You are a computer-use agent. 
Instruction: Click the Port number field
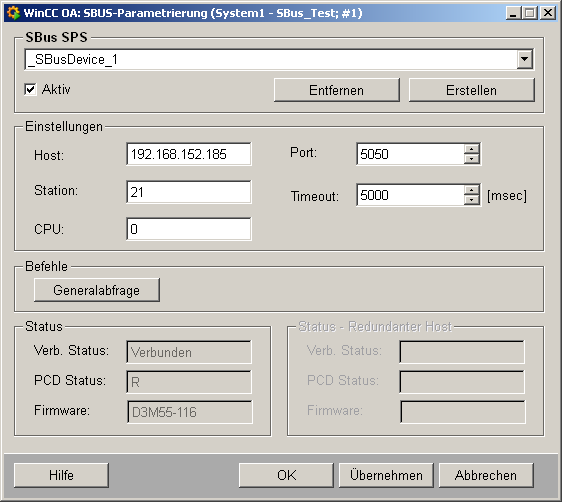411,154
